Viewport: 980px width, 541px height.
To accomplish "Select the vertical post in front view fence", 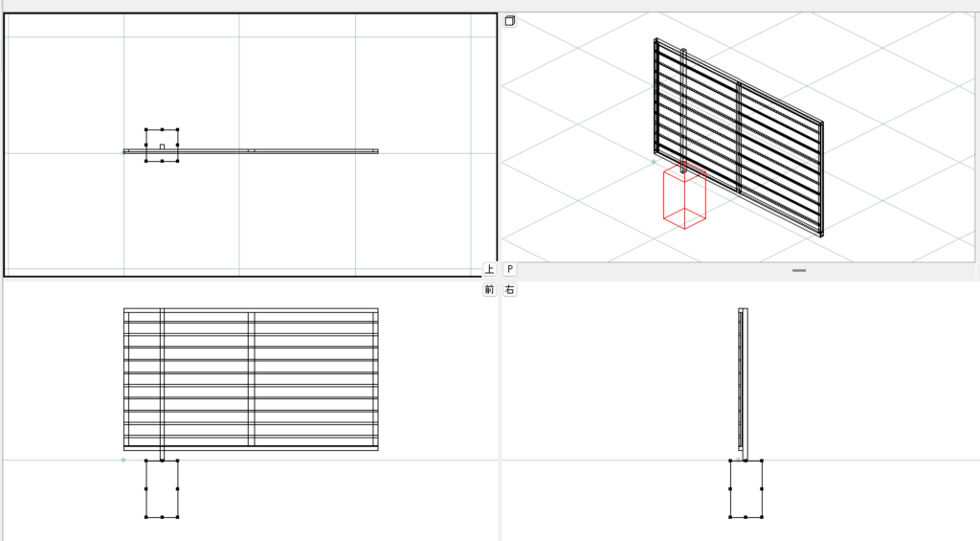I will coord(162,383).
